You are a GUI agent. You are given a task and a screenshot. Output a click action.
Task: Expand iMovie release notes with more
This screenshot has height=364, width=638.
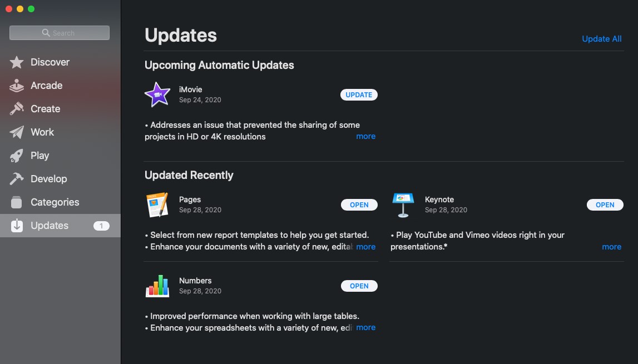(x=365, y=136)
